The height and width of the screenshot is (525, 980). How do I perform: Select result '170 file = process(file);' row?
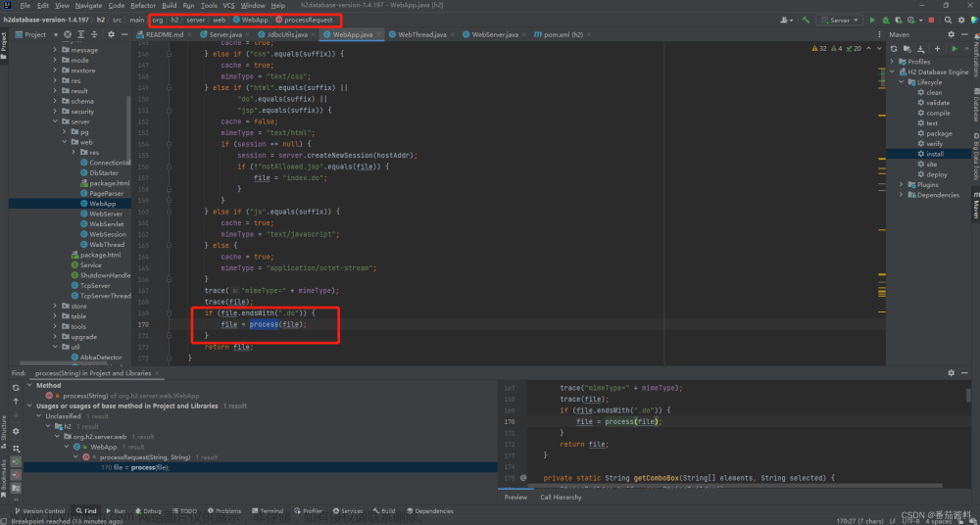click(260, 467)
